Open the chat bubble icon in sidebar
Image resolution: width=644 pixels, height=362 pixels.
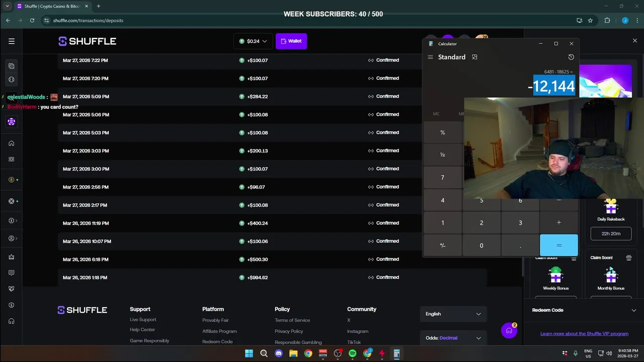point(11,273)
